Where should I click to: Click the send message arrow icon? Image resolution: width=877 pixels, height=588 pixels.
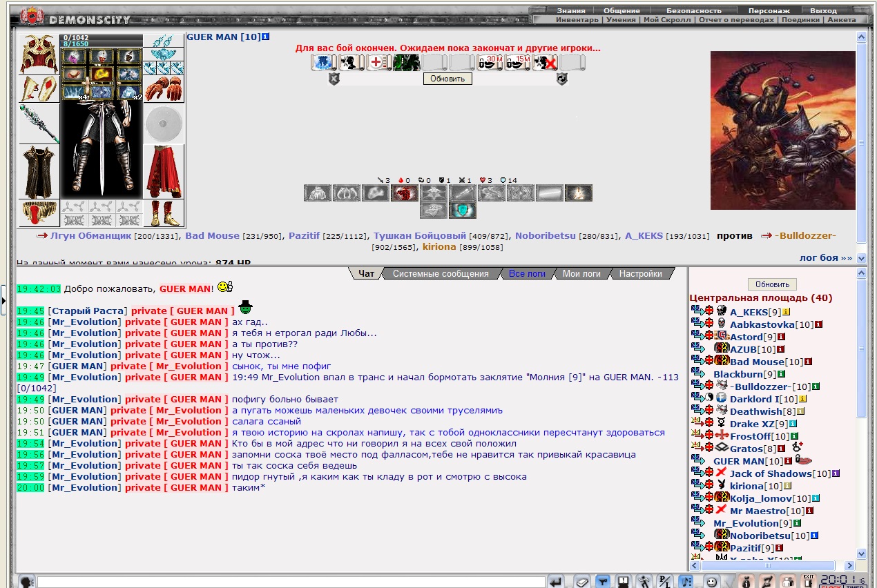(556, 582)
